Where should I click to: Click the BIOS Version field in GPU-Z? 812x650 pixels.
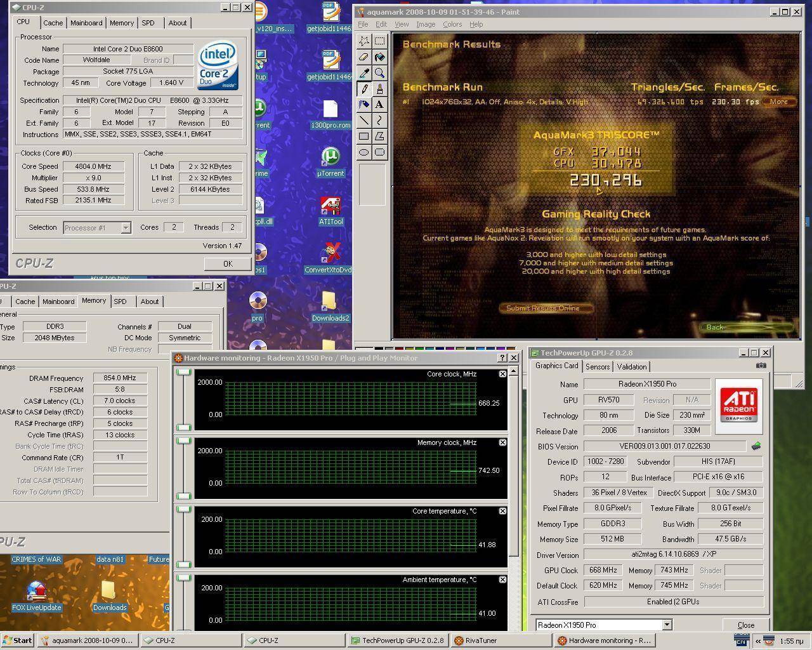(x=665, y=446)
